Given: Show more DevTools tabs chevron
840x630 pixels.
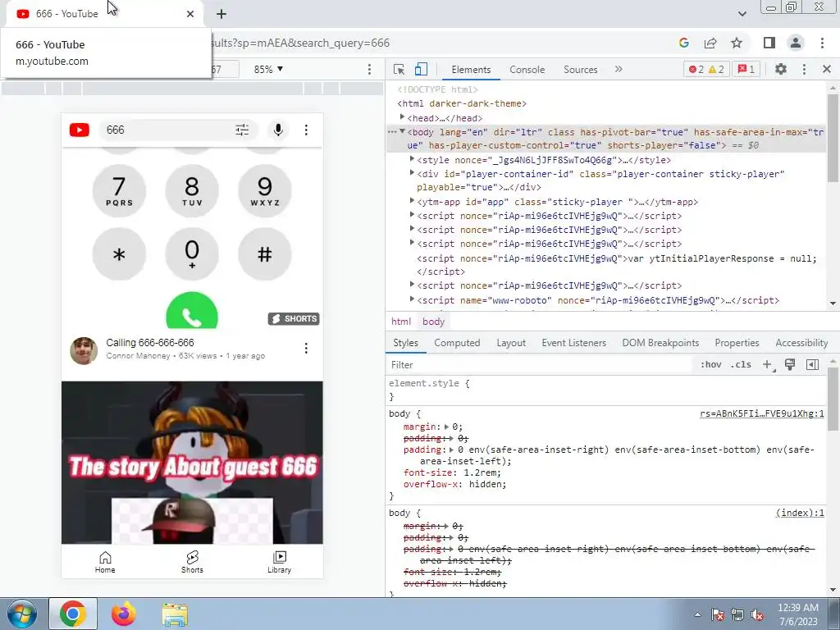Looking at the screenshot, I should click(x=619, y=69).
